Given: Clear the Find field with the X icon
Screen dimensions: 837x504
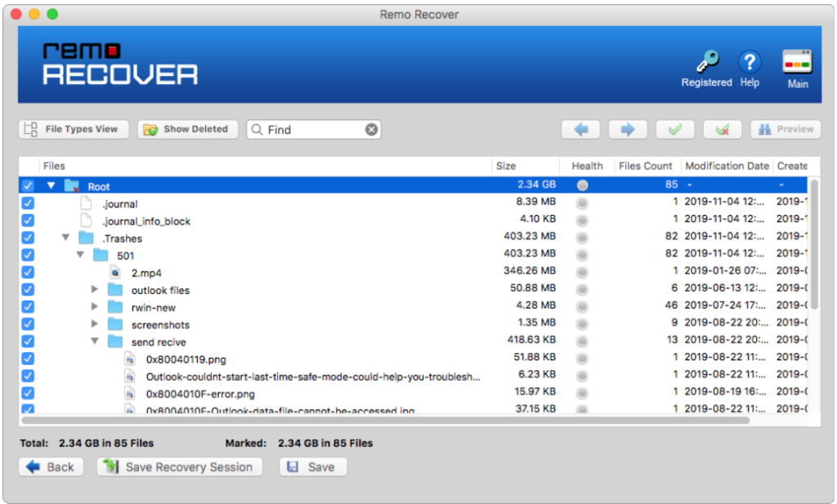Looking at the screenshot, I should [372, 129].
